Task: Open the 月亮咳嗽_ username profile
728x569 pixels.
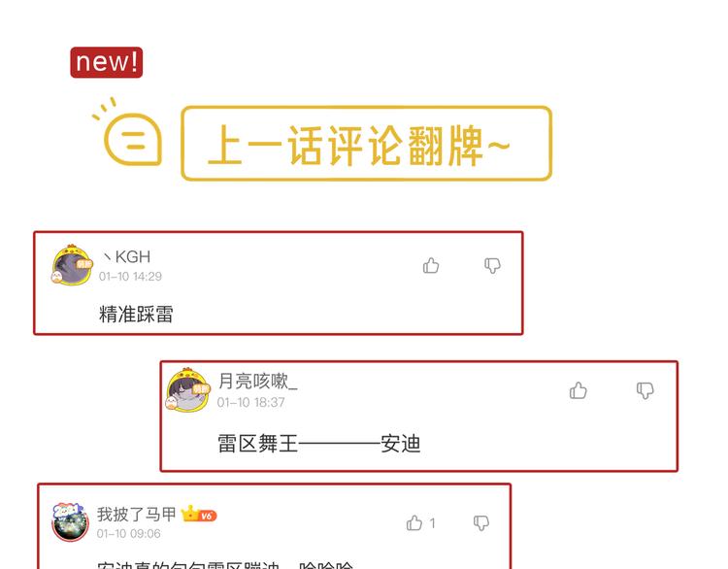Action: point(257,382)
